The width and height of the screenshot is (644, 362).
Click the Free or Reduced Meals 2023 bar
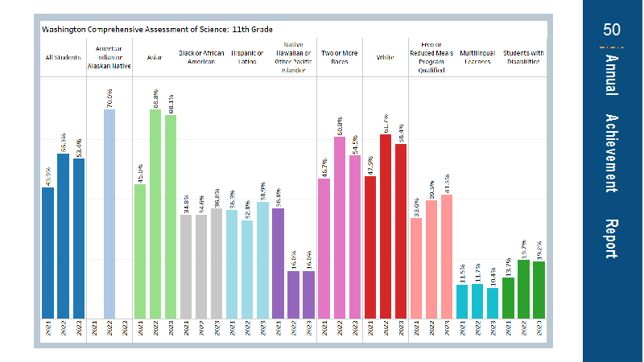tap(447, 257)
